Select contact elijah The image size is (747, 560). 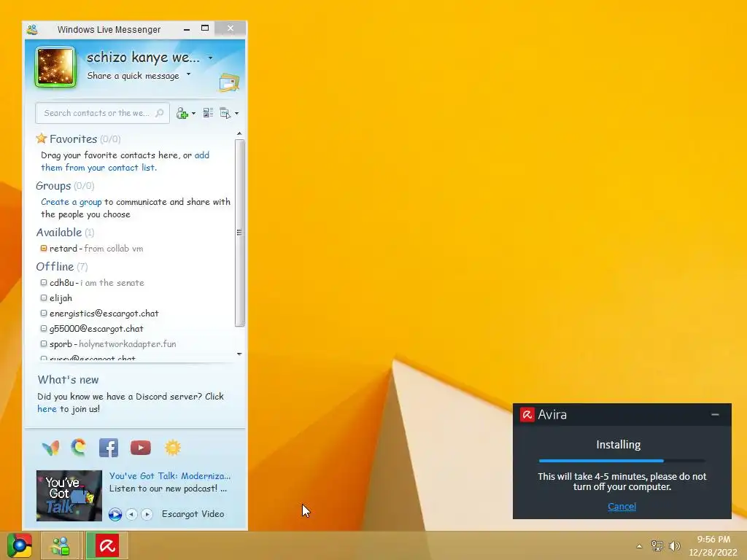pyautogui.click(x=61, y=298)
